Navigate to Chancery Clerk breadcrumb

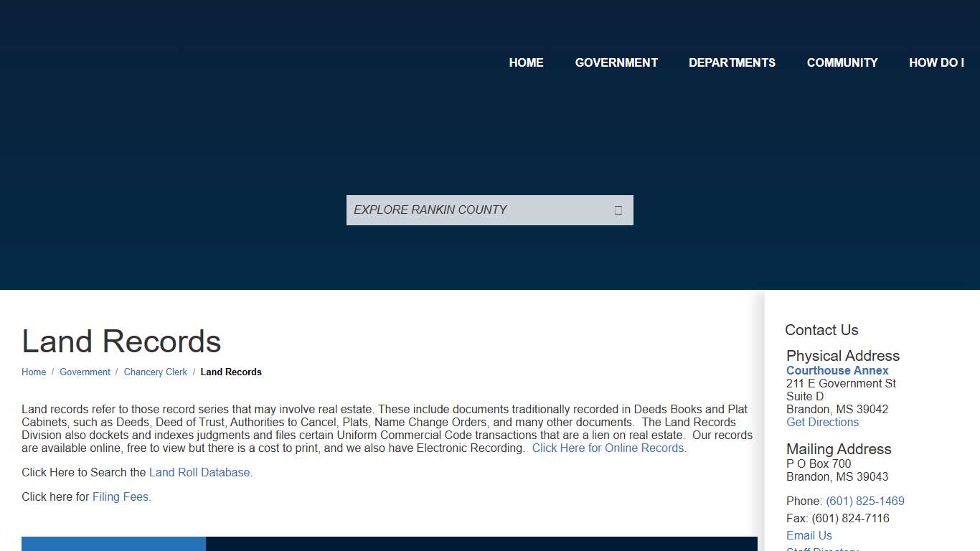click(155, 372)
